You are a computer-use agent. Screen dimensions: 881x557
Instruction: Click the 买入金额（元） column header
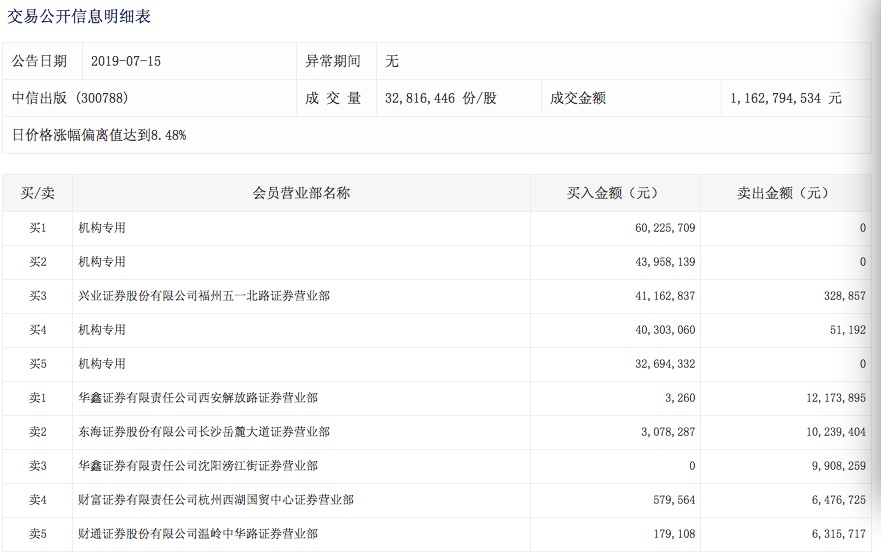click(614, 193)
